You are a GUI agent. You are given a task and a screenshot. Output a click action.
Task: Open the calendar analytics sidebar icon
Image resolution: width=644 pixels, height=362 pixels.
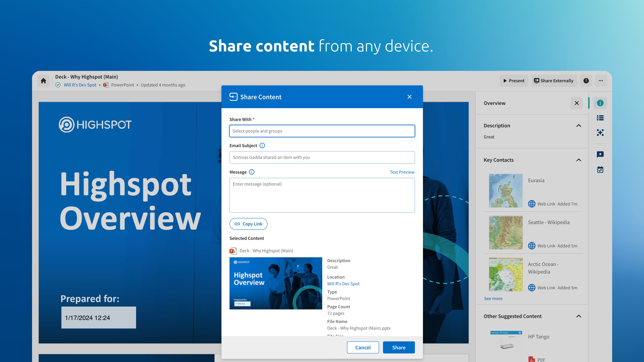pos(600,170)
